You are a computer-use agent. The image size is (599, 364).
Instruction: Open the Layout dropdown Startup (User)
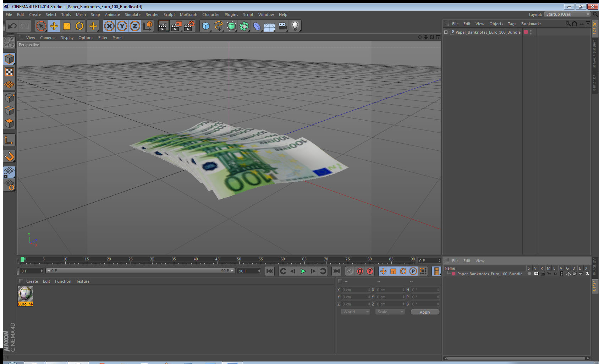[x=567, y=14]
